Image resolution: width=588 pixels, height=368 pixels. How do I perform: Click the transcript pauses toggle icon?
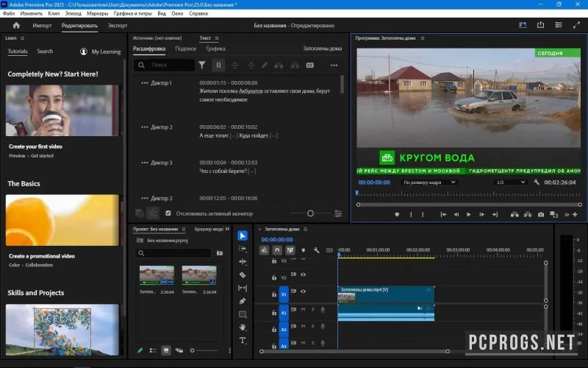coord(218,65)
